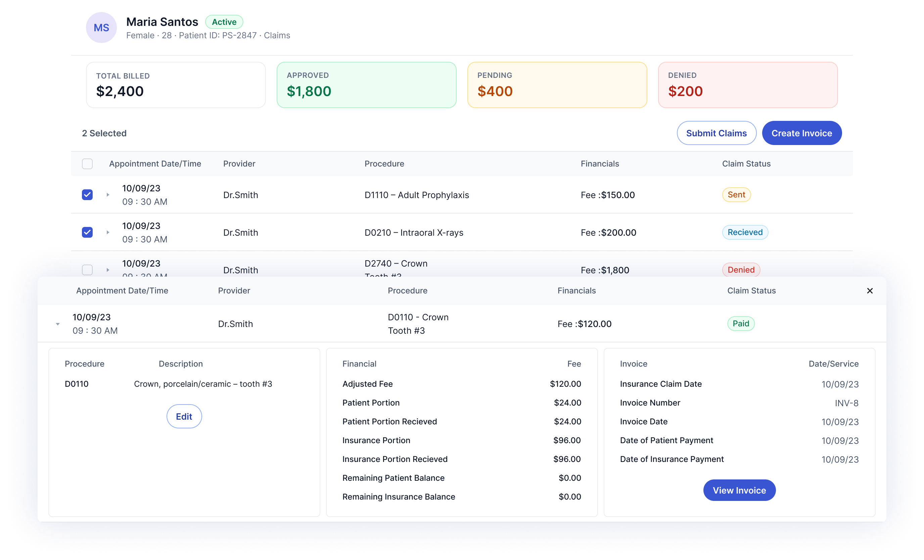Click the Maria Santos patient name
Image resolution: width=924 pixels, height=560 pixels.
point(162,22)
